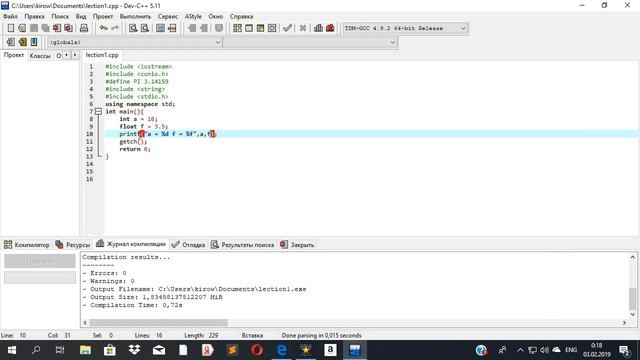Screen dimensions: 640x360
Task: Switch to the Компилятор bottom tab
Action: (x=27, y=245)
